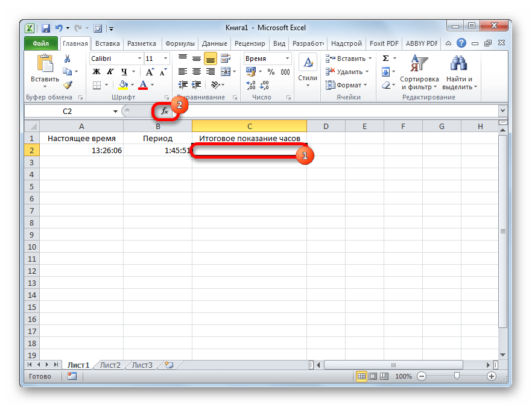This screenshot has height=407, width=532.
Task: Open the Файл tab
Action: [x=41, y=43]
